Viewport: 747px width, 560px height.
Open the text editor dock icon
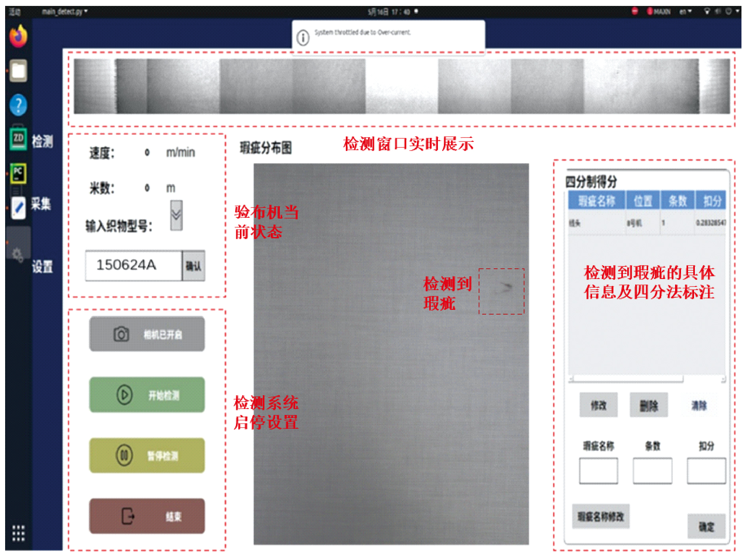point(18,207)
